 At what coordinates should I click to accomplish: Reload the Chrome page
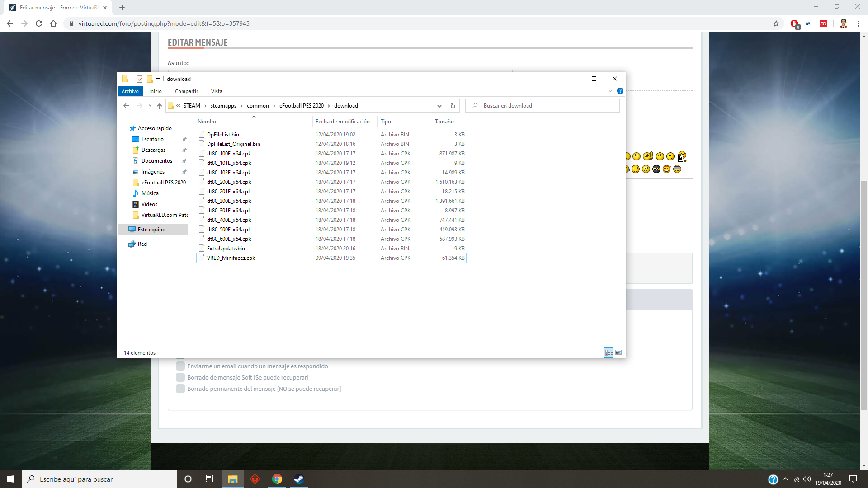pos(39,23)
